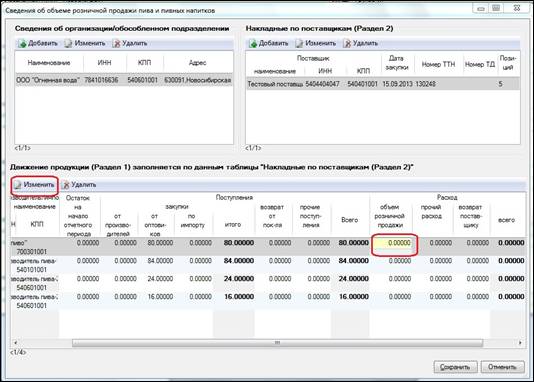Select purchase date 15.09.2013 cell

(x=397, y=84)
